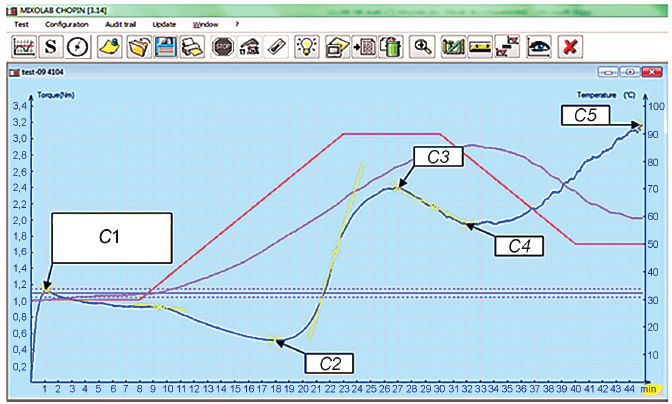Click the lightning bolt circle icon
Screen dimensions: 672x404
click(78, 46)
